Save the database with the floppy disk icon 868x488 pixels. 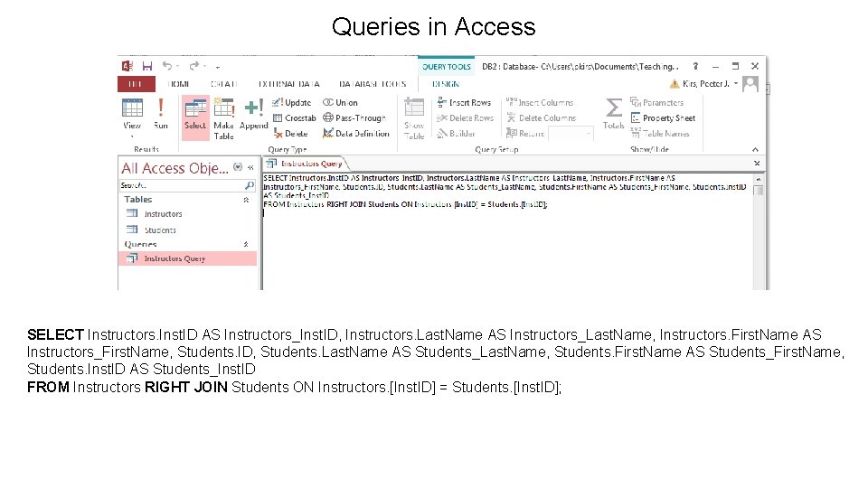pos(147,66)
